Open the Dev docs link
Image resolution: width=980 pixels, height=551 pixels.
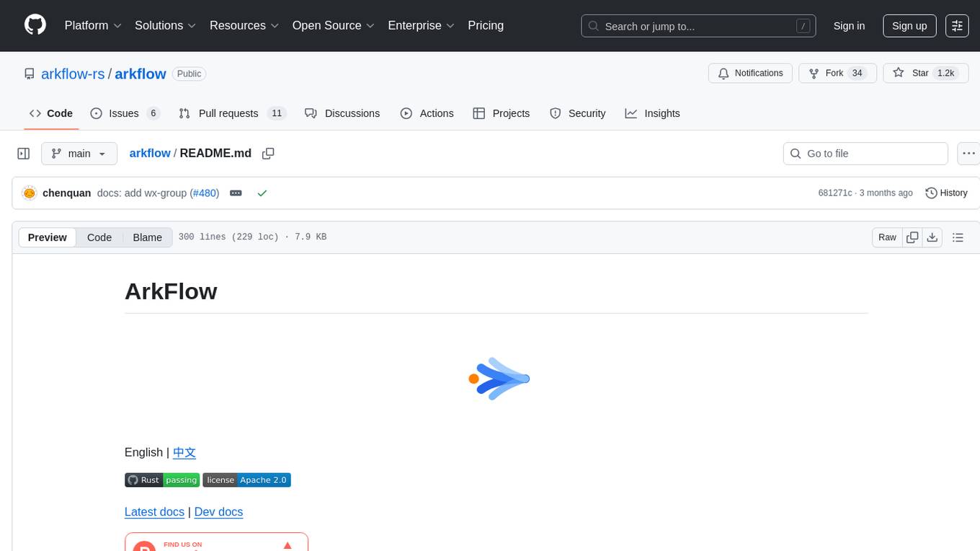point(218,511)
